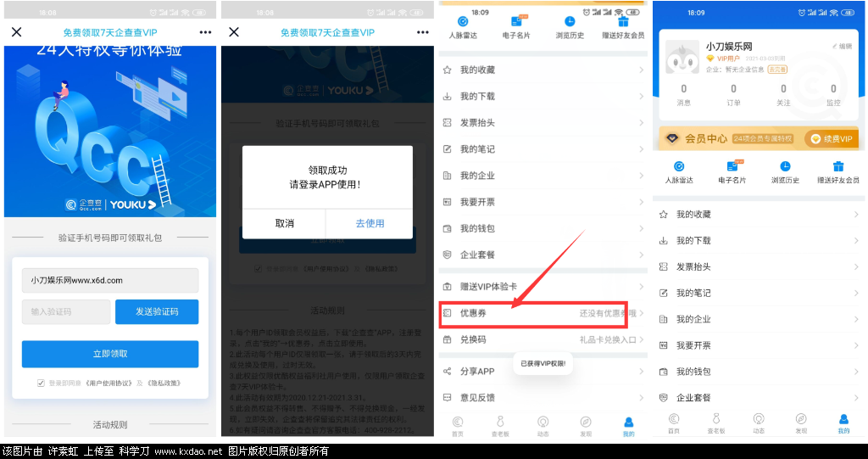Open 赠送好友会员 icon on the 小刀娱乐网 profile screen
This screenshot has width=868, height=459.
[838, 166]
